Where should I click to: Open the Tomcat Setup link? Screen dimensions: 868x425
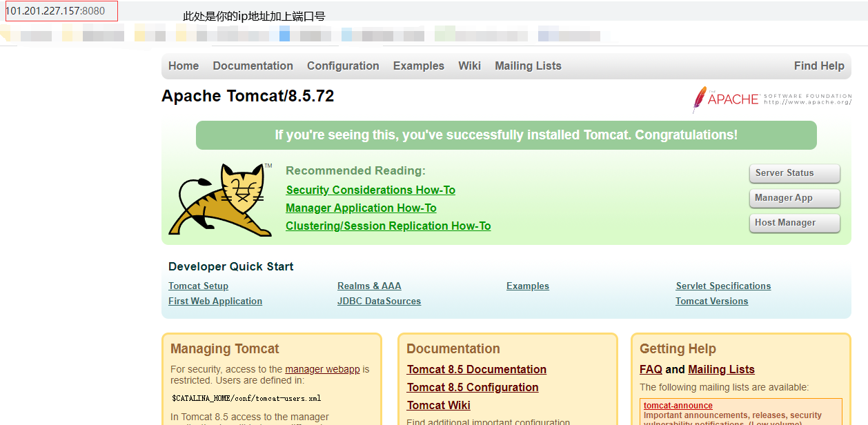pyautogui.click(x=198, y=286)
